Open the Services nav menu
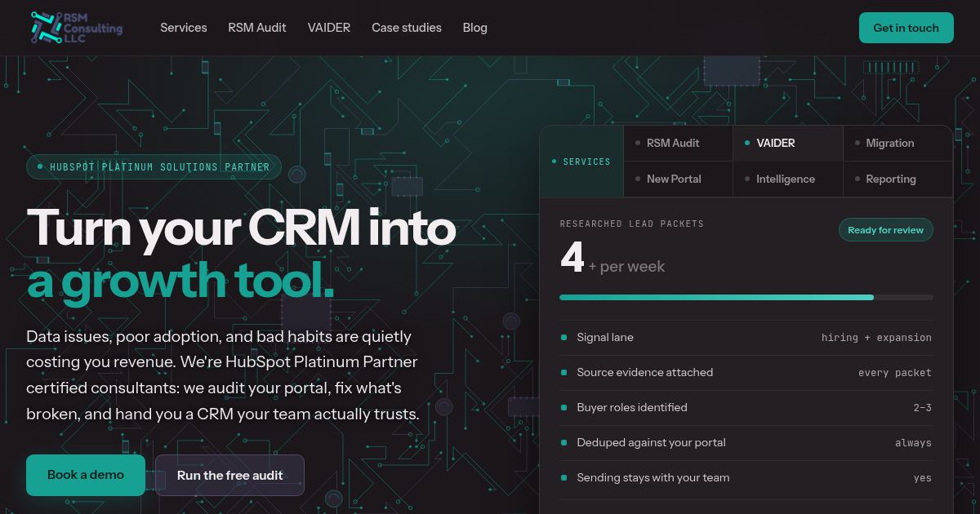The height and width of the screenshot is (514, 980). 184,28
